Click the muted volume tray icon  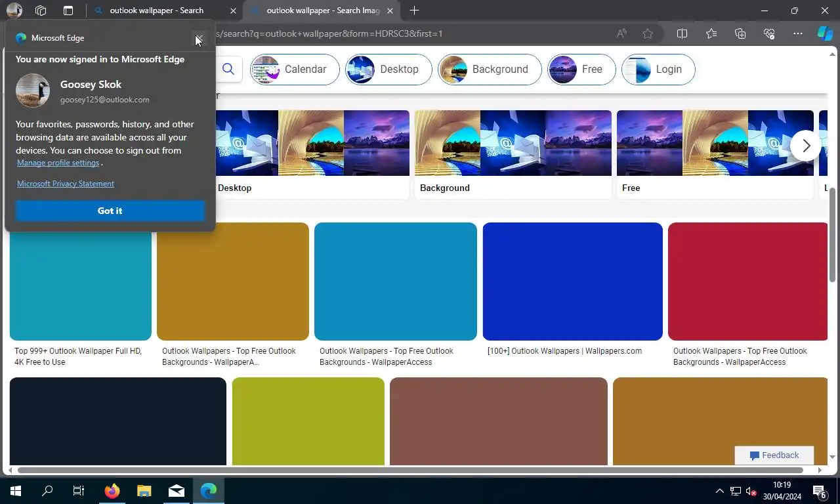click(x=751, y=491)
